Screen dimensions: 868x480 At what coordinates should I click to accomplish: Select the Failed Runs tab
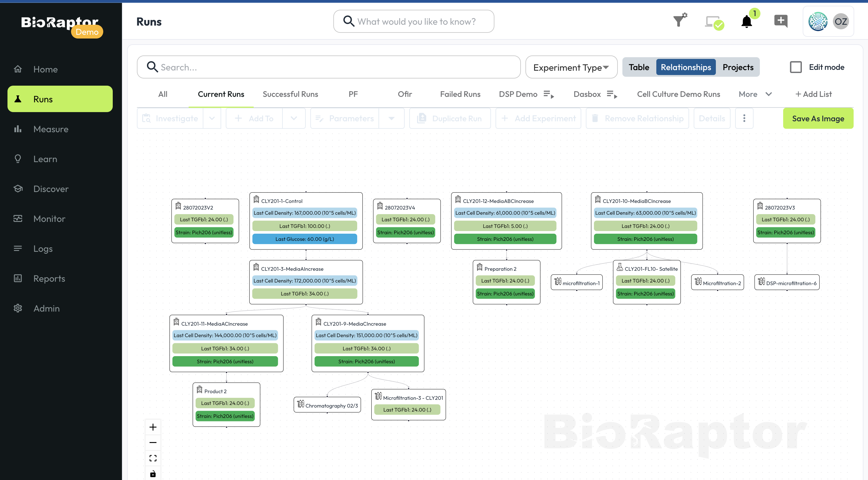pos(460,94)
